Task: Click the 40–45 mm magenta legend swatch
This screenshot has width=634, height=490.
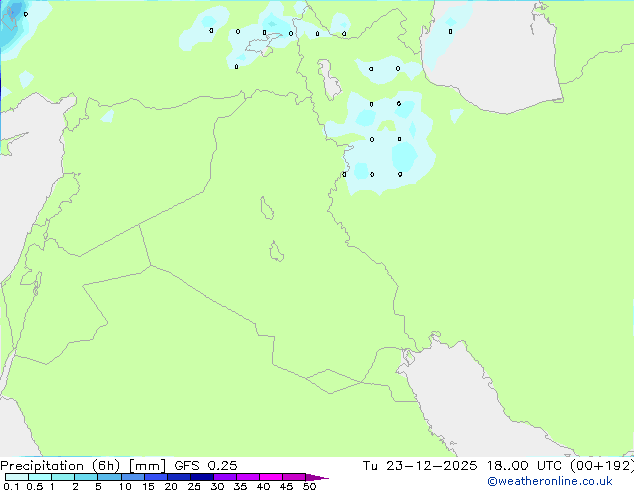Action: click(x=271, y=477)
